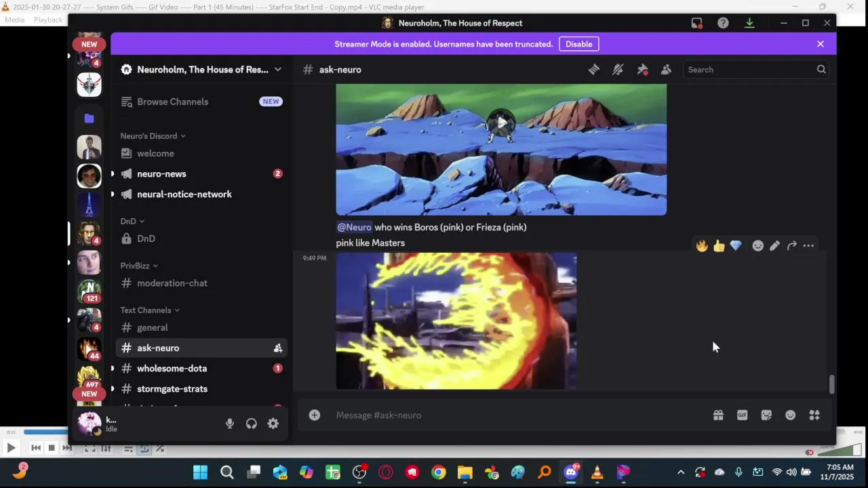868x488 pixels.
Task: Open the sticker picker
Action: [766, 415]
